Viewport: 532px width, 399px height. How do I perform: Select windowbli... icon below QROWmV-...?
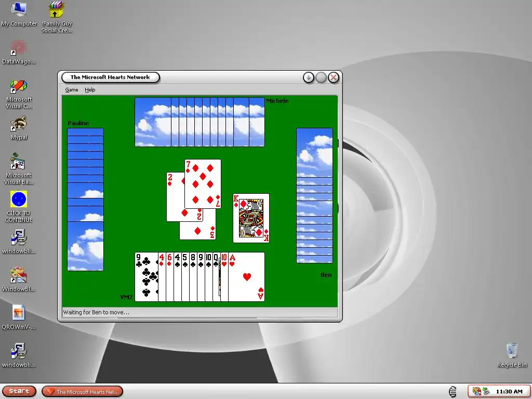click(19, 355)
